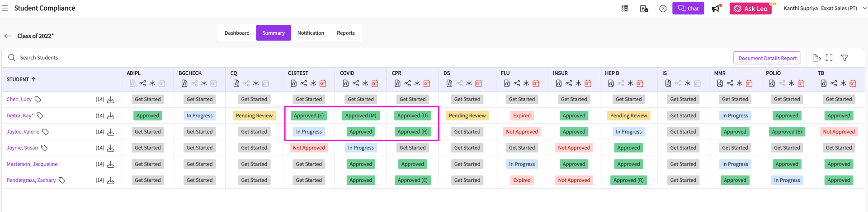The height and width of the screenshot is (212, 868).
Task: Go back using the arrow beside Class of 2022
Action: click(8, 36)
